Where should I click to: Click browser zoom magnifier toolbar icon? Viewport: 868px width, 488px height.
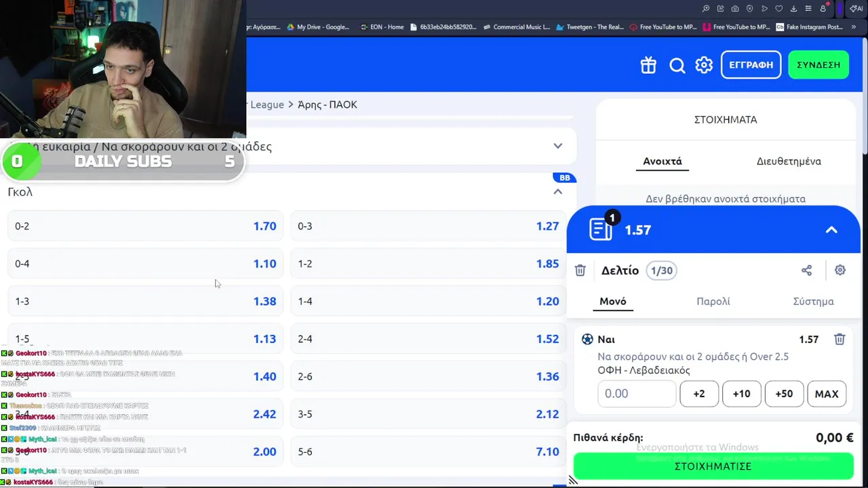click(x=706, y=9)
